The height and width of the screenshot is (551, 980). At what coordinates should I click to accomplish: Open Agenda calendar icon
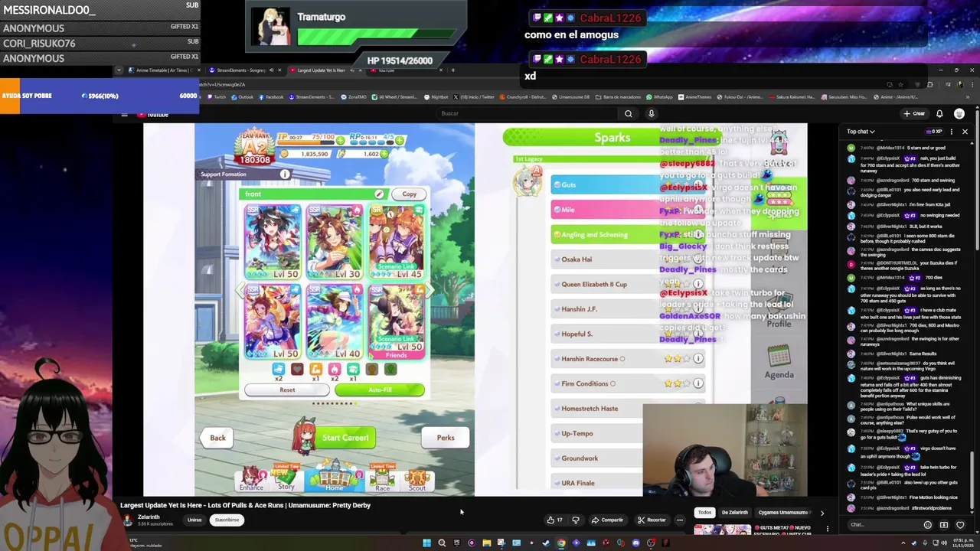click(779, 360)
